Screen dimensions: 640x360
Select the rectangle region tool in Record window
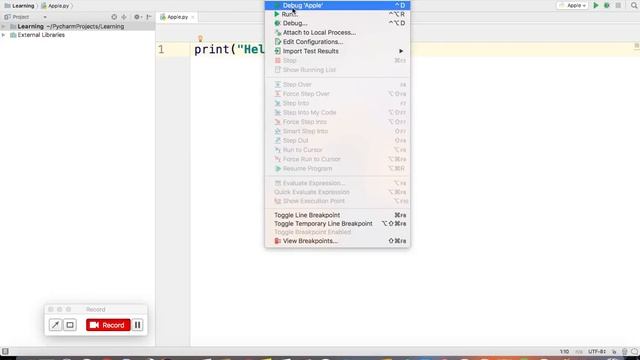click(70, 325)
